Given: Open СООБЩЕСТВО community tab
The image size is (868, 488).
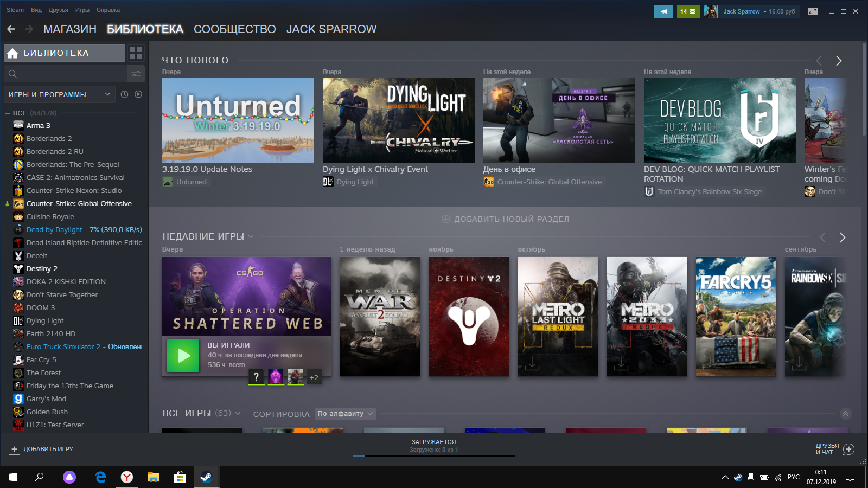Looking at the screenshot, I should pos(235,29).
